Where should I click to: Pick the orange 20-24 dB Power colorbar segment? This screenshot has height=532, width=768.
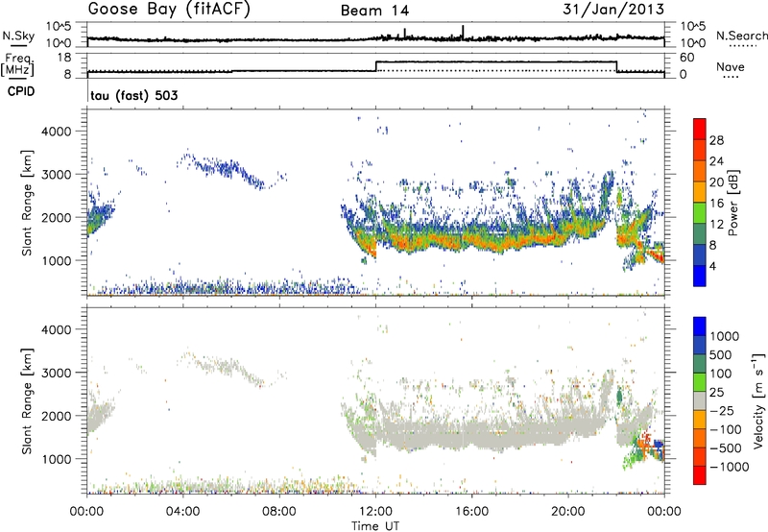point(700,171)
